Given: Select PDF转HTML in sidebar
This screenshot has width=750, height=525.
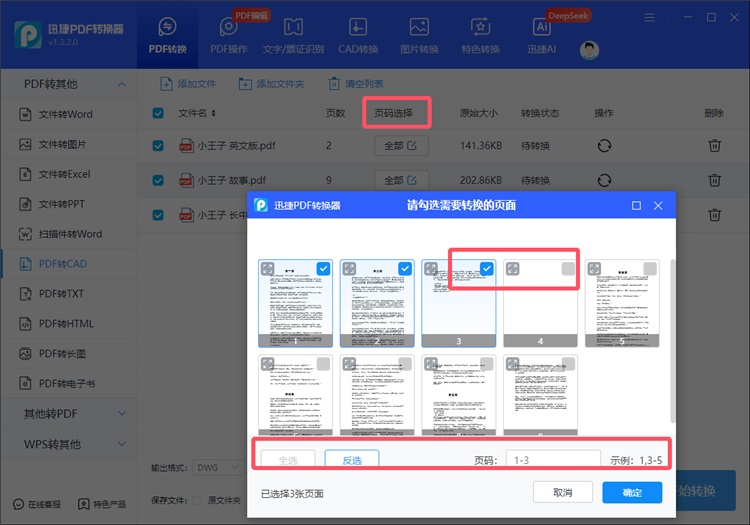Looking at the screenshot, I should tap(69, 324).
